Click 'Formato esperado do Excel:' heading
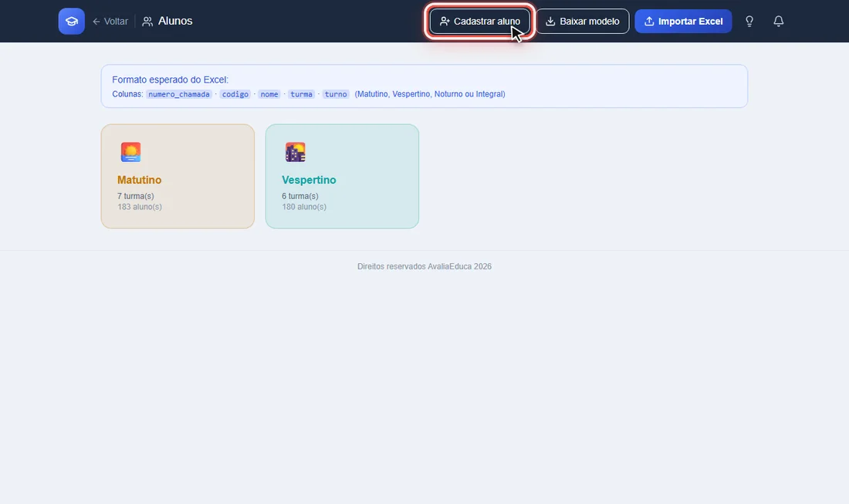 170,79
